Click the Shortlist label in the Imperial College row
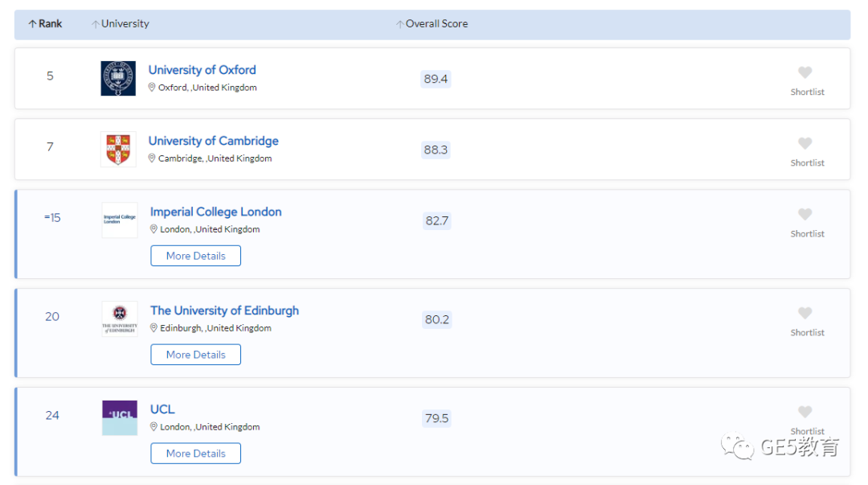Viewport: 868px width, 485px height. tap(807, 234)
